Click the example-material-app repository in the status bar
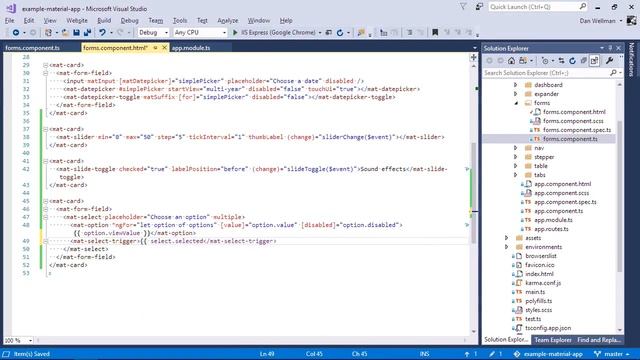Viewport: 640px width, 360px height. (x=548, y=354)
